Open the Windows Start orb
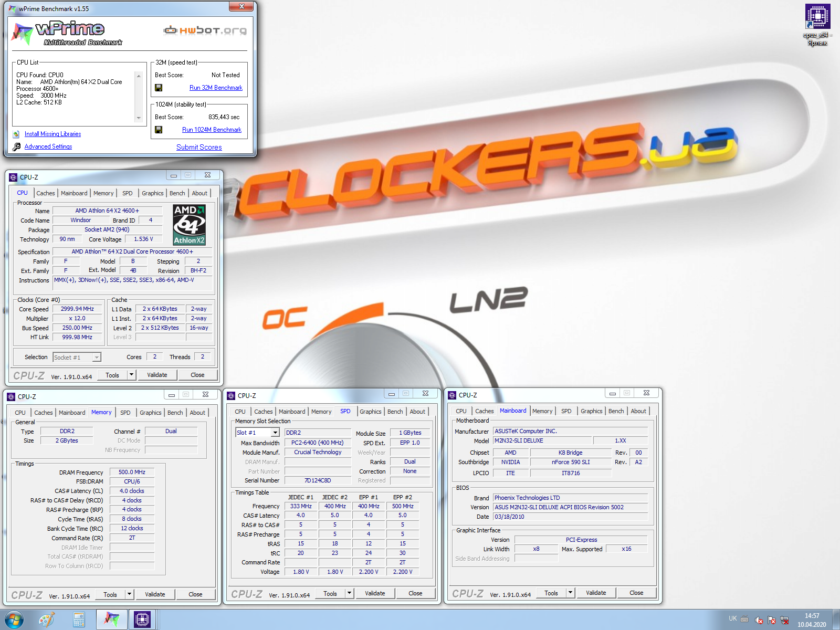The image size is (840, 630). tap(14, 620)
